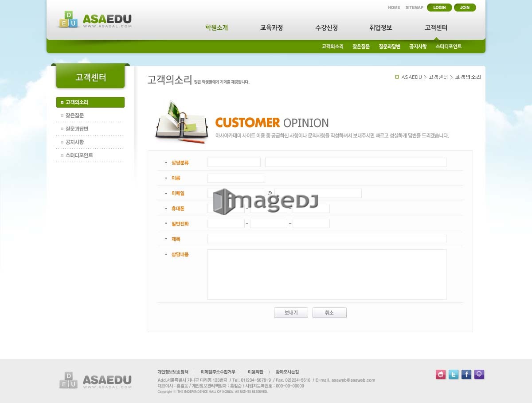Click the 상담분류 field label
This screenshot has height=403, width=532.
point(180,163)
